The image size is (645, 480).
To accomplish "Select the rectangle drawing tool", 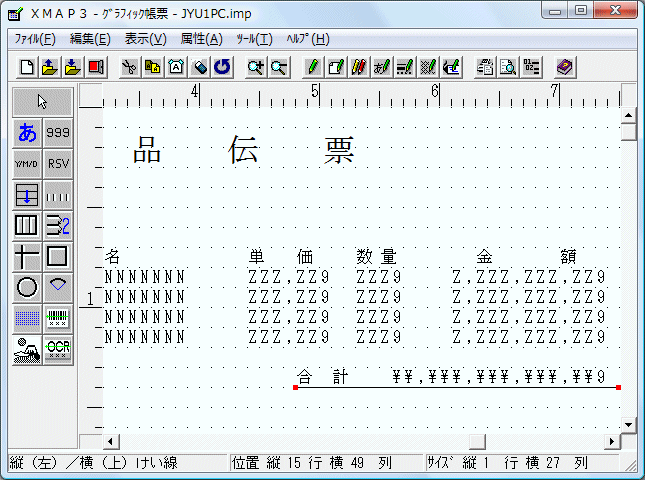I will click(58, 256).
